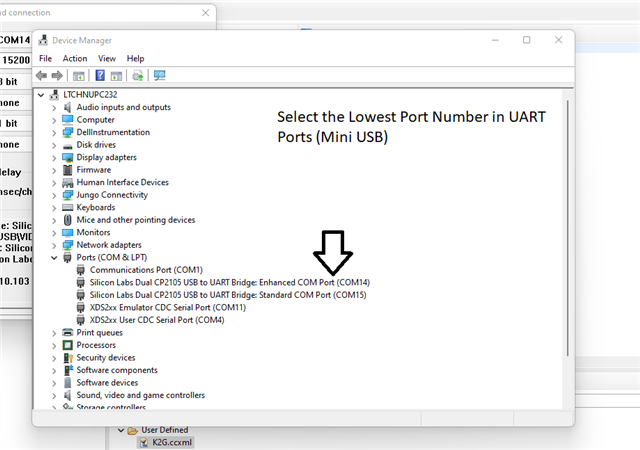Expand the Network adapters chevron
The width and height of the screenshot is (640, 450).
point(54,245)
